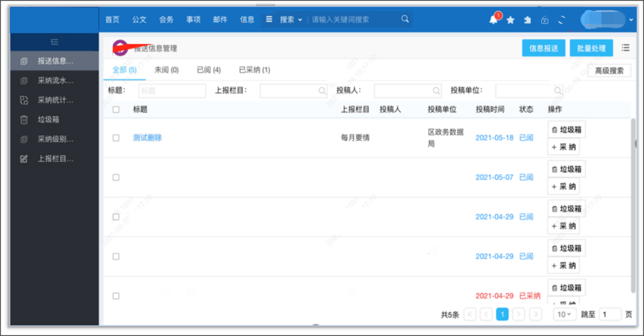Click the 信息报送 button
Screen dimensions: 644x336
click(543, 48)
